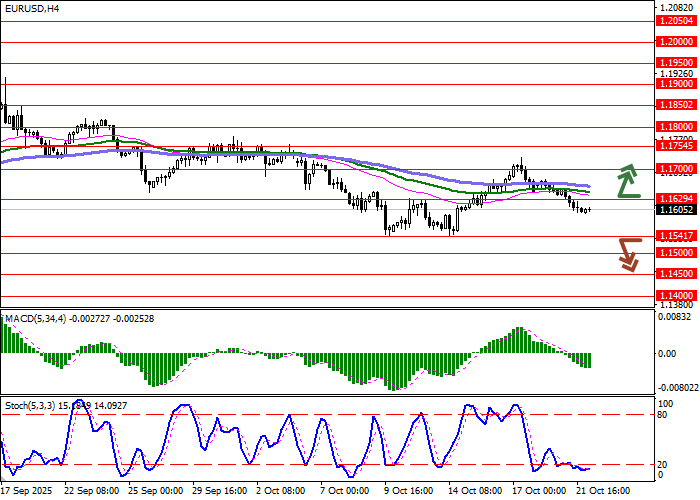700x500 pixels.
Task: Click the 9 Oct 16:00 time label
Action: [406, 491]
